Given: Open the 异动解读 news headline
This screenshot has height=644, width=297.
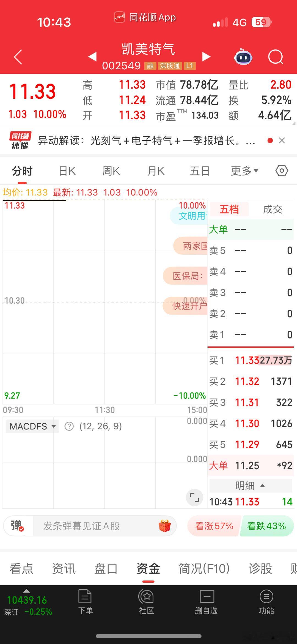Looking at the screenshot, I should tap(146, 141).
